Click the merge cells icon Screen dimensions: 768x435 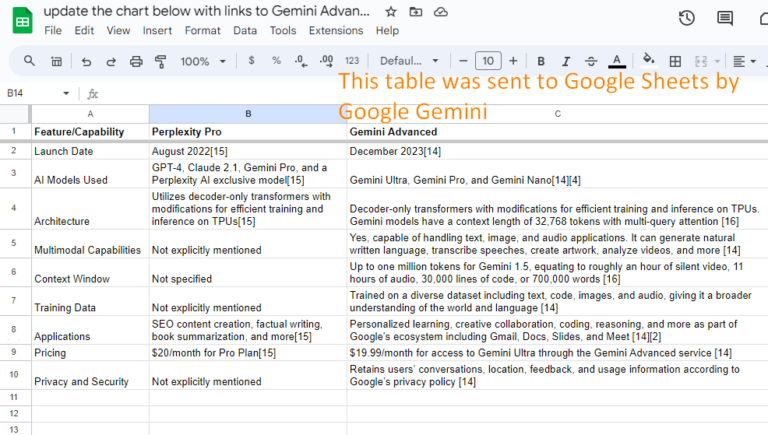[x=701, y=61]
